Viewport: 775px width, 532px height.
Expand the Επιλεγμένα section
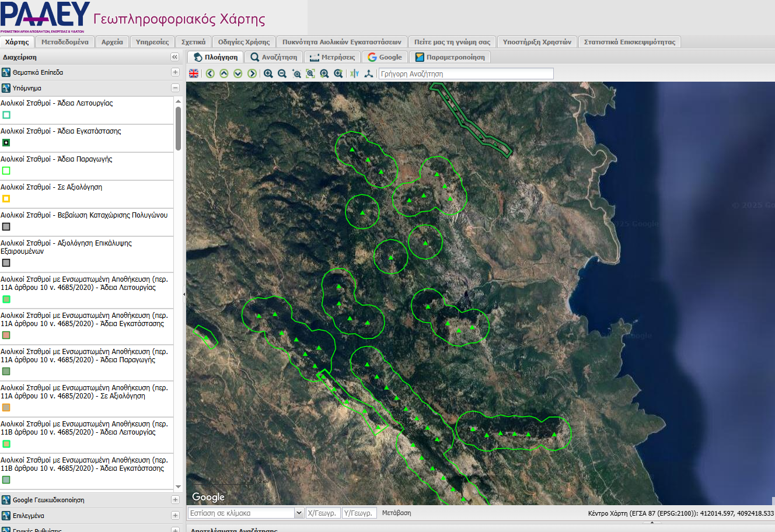[x=175, y=516]
